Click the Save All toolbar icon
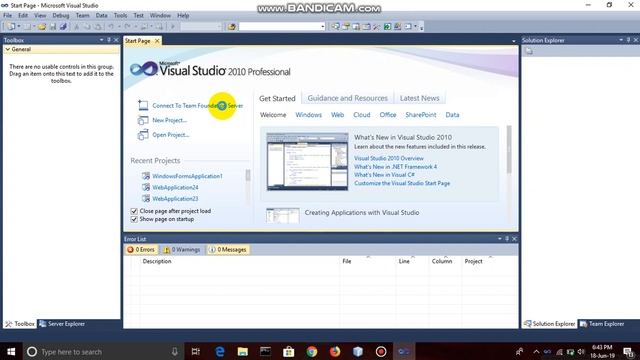This screenshot has width=640, height=360. click(x=63, y=27)
